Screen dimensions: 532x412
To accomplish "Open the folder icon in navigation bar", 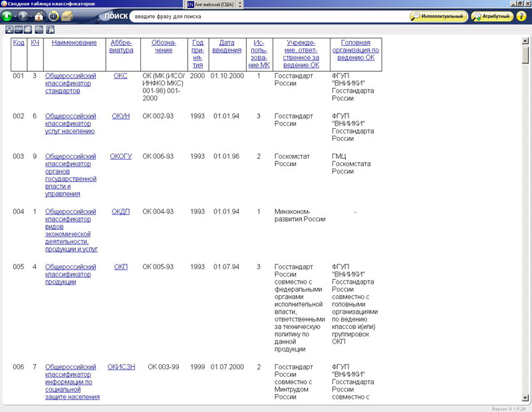I will 67,16.
